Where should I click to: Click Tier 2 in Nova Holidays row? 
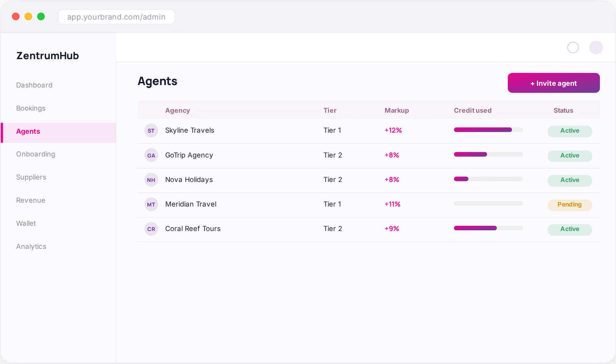point(333,180)
